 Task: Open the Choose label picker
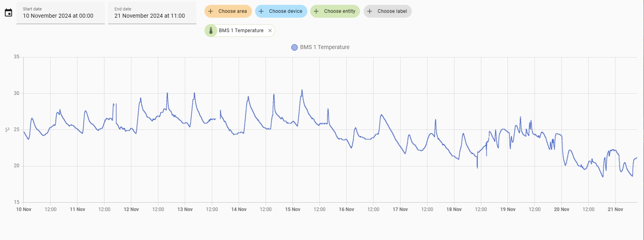point(388,11)
